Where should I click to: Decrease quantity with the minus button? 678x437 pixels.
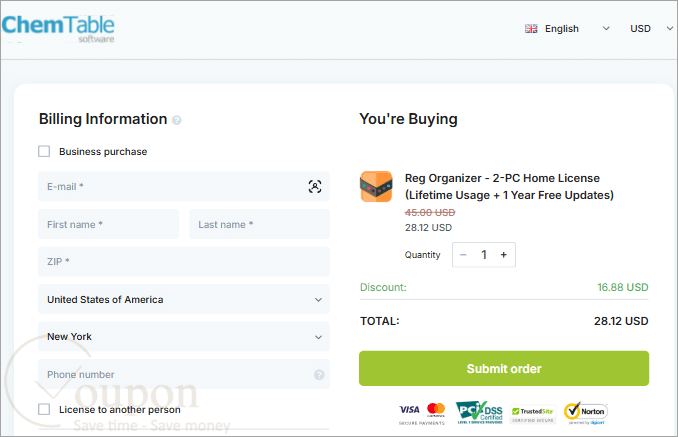463,255
